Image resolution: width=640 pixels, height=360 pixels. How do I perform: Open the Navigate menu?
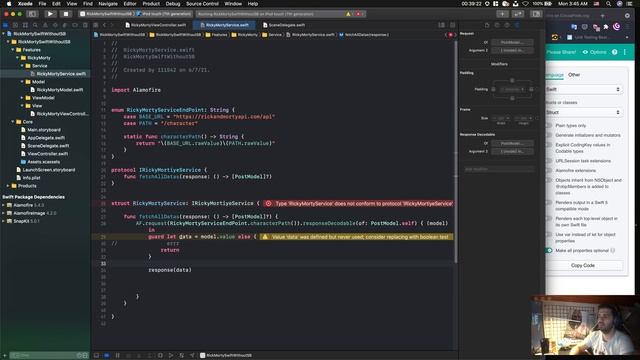(108, 4)
